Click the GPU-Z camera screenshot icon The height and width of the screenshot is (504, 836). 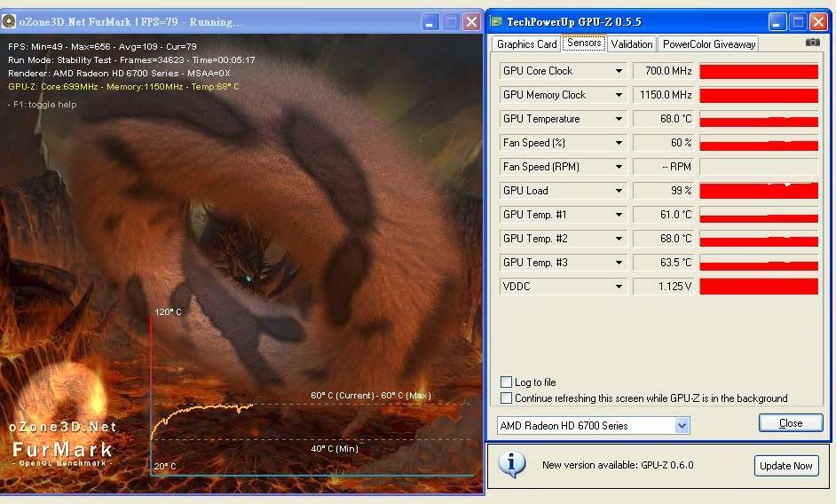coord(813,42)
